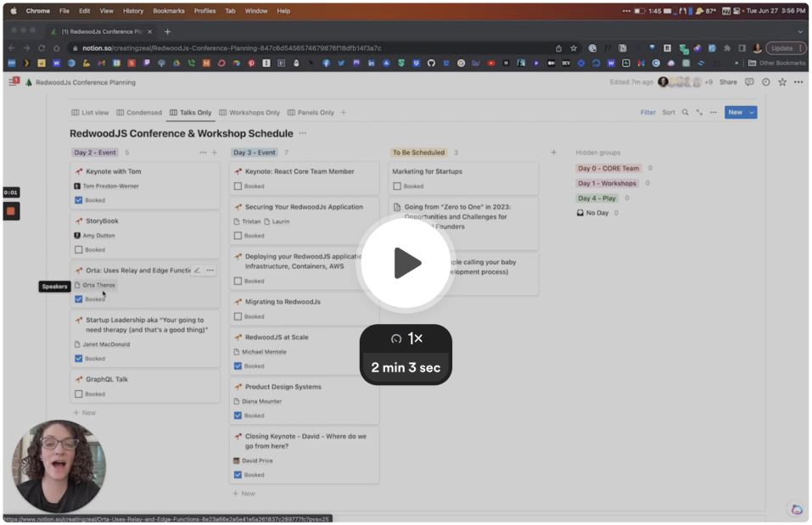This screenshot has width=812, height=525.
Task: Open database view options three-dot icon
Action: click(x=713, y=112)
